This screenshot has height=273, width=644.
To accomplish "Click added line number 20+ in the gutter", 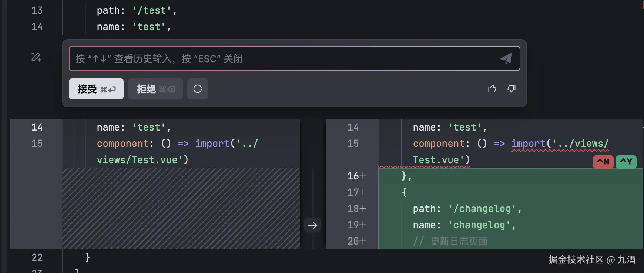I will [x=356, y=241].
